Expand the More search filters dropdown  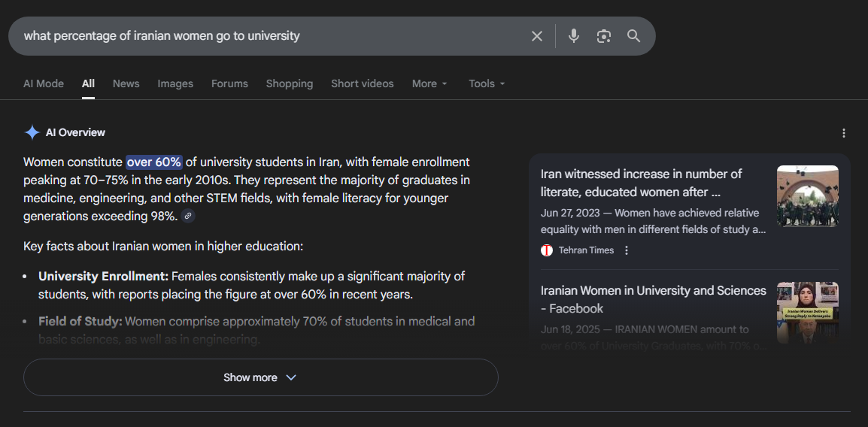[429, 83]
